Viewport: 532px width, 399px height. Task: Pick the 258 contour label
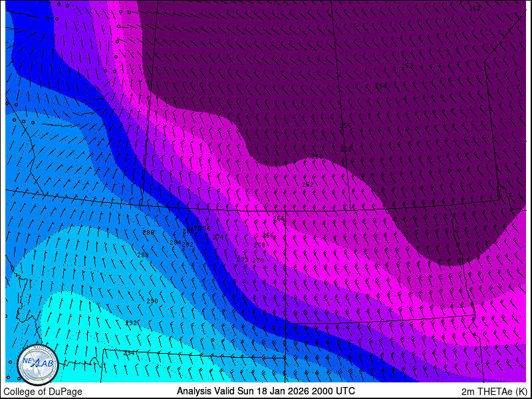(346, 149)
